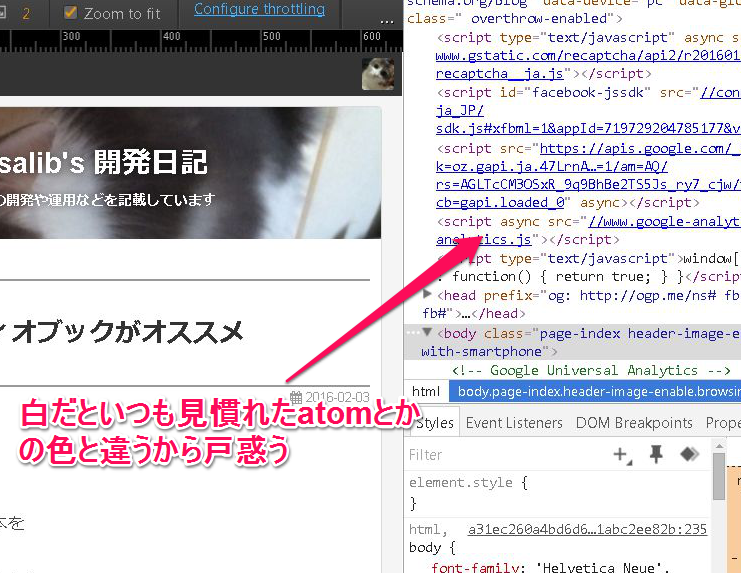Image resolution: width=741 pixels, height=573 pixels.
Task: Click the 2016-02-03 post date link
Action: click(x=337, y=397)
